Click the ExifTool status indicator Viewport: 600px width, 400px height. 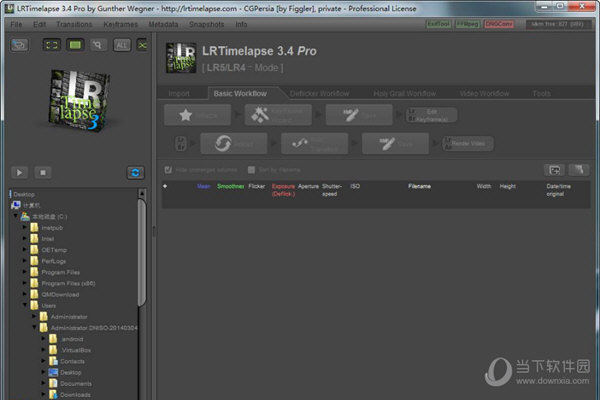tap(439, 24)
